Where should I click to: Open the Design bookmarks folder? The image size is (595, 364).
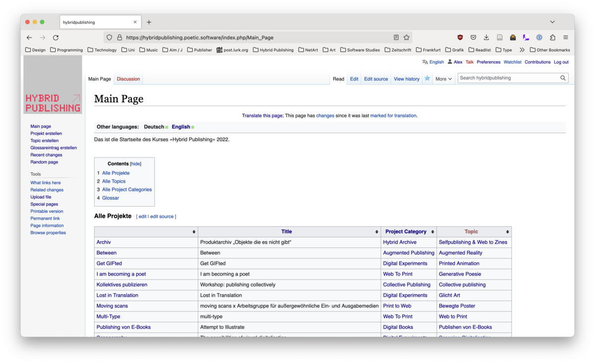[x=35, y=50]
